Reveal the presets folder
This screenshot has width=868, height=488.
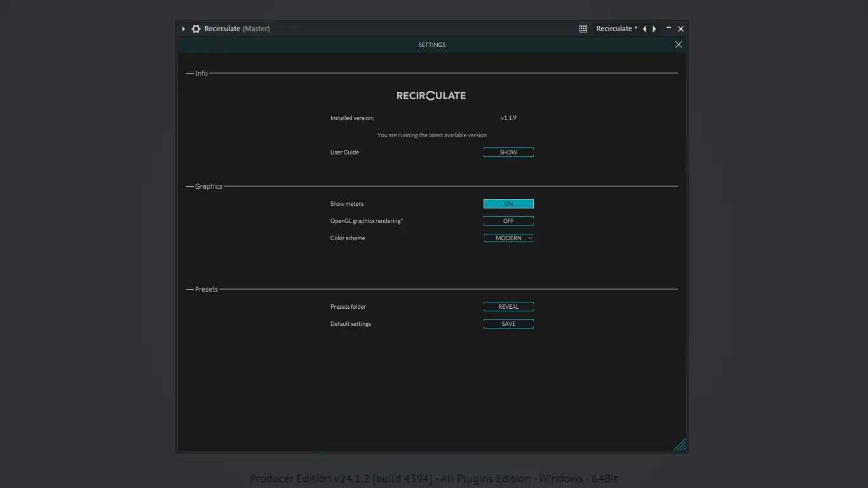click(508, 306)
